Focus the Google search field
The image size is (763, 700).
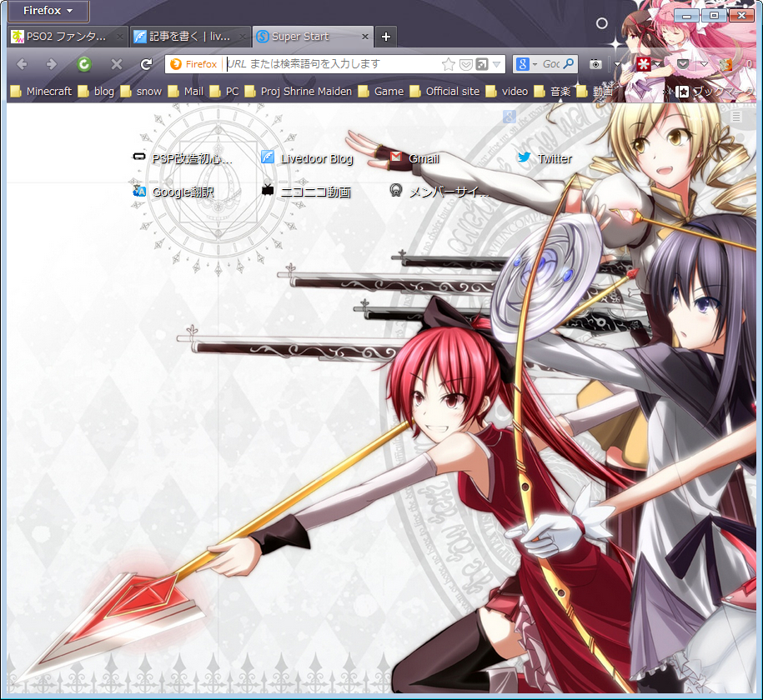[x=550, y=64]
